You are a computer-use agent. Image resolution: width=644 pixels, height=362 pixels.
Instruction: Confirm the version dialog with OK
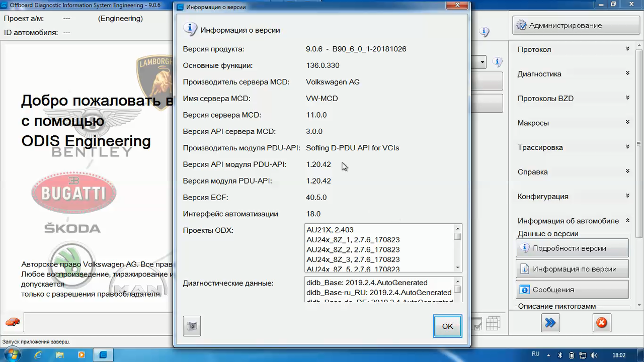(447, 326)
